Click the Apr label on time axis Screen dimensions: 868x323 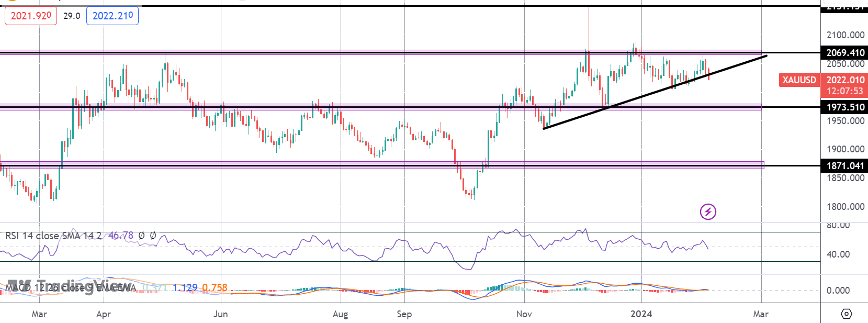pyautogui.click(x=104, y=314)
